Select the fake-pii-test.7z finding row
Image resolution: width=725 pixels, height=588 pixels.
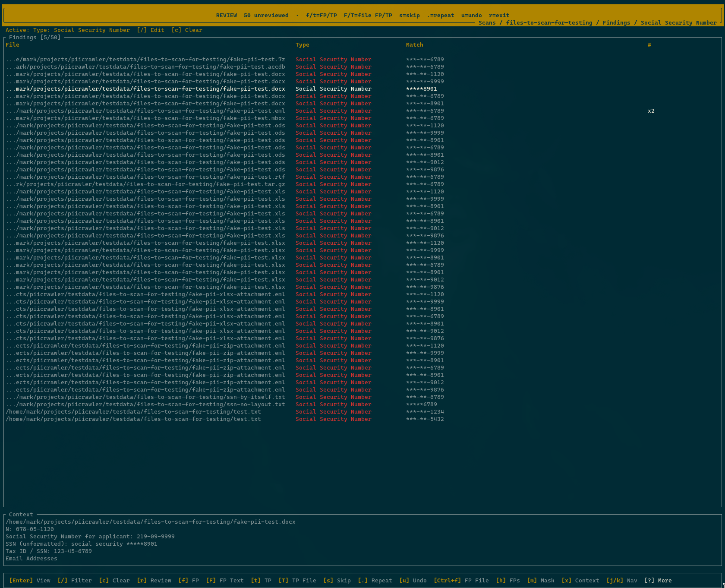[362, 60]
